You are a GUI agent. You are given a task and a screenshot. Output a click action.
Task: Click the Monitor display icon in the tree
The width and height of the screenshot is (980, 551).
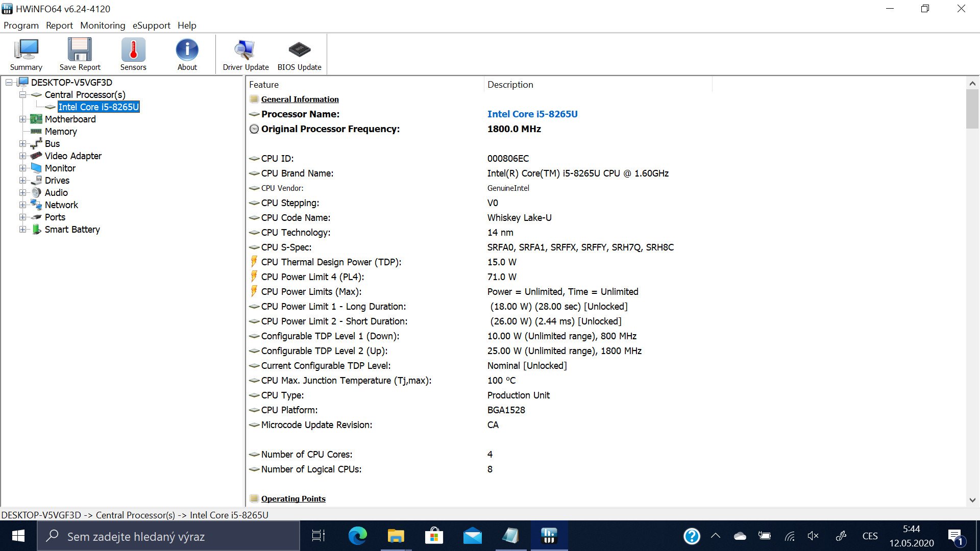[36, 168]
